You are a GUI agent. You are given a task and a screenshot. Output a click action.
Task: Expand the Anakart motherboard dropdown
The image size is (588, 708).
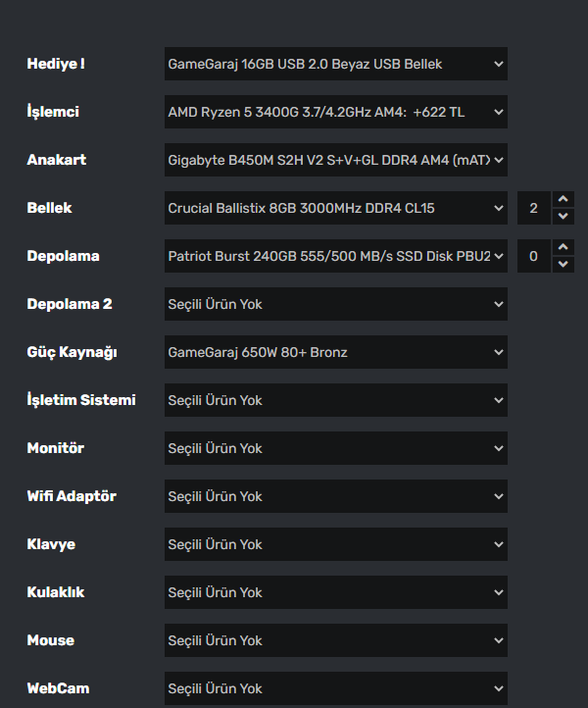pyautogui.click(x=335, y=160)
